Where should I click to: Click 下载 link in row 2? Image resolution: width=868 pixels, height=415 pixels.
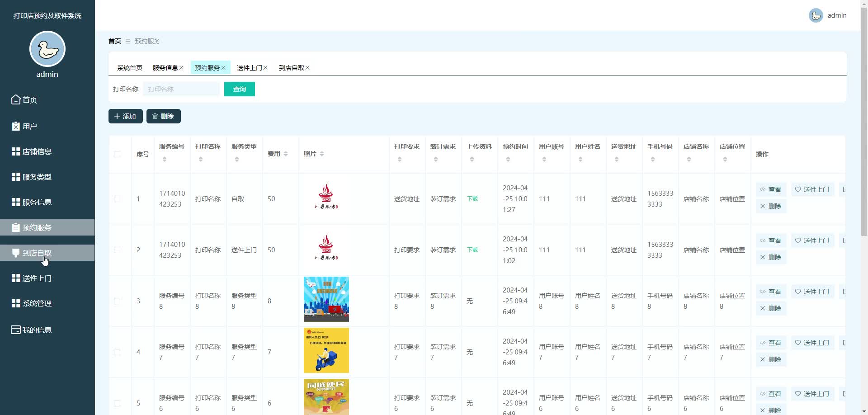tap(472, 250)
